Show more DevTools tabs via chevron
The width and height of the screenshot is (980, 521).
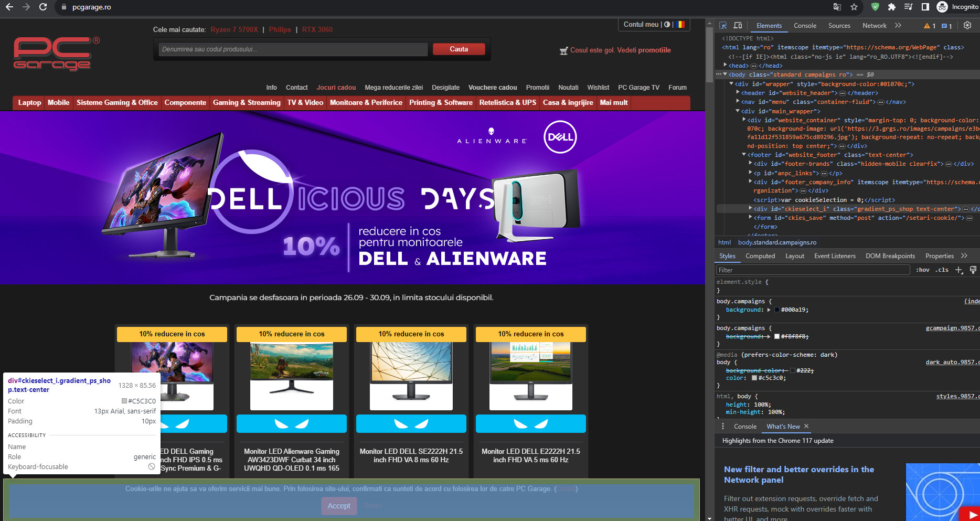coord(898,26)
